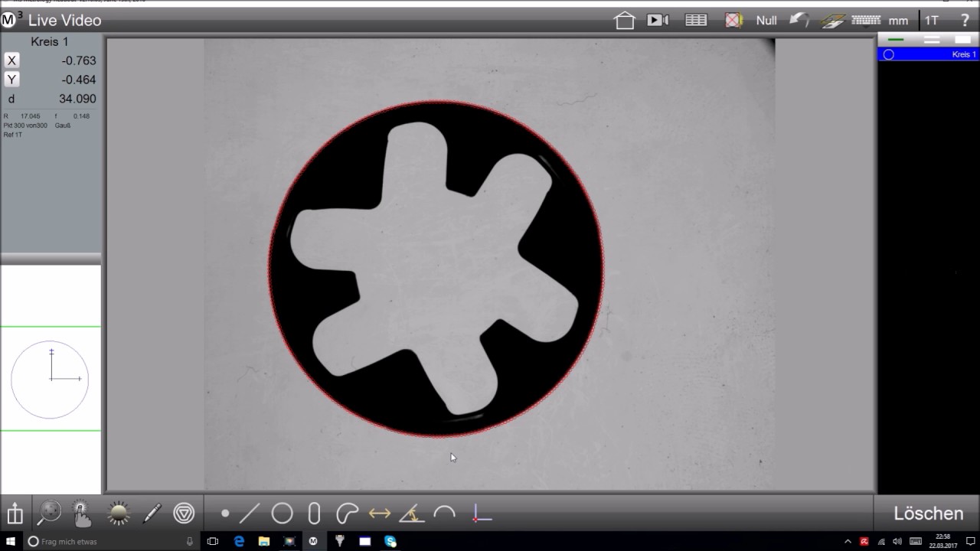980x551 pixels.
Task: Click the double line tab above the feature list
Action: click(x=931, y=39)
